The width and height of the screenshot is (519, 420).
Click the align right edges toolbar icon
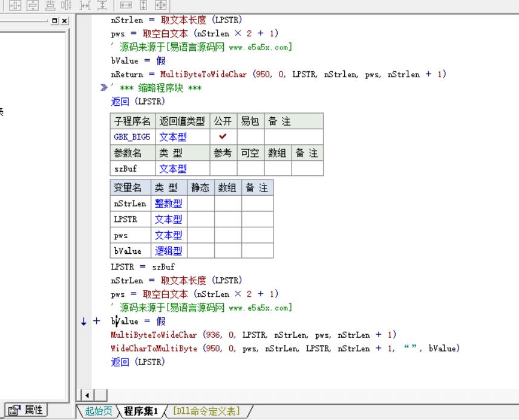(67, 5)
